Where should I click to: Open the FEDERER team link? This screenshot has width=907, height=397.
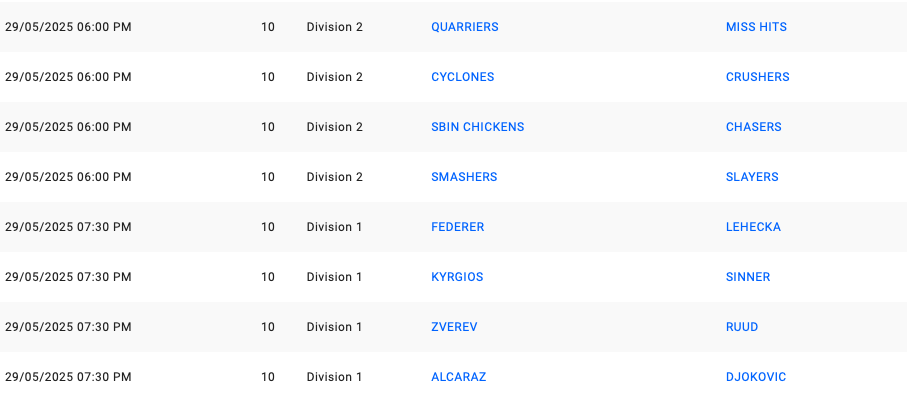[x=458, y=227]
